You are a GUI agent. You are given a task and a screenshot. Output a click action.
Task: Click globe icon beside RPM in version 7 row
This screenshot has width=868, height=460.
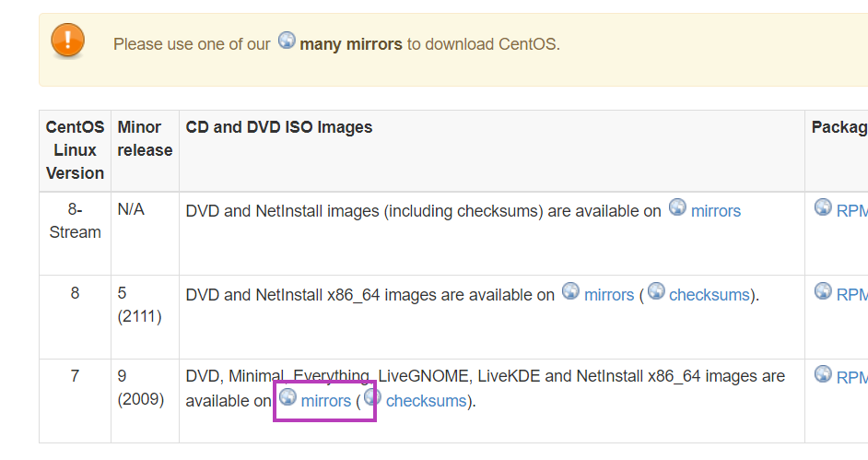click(x=823, y=373)
